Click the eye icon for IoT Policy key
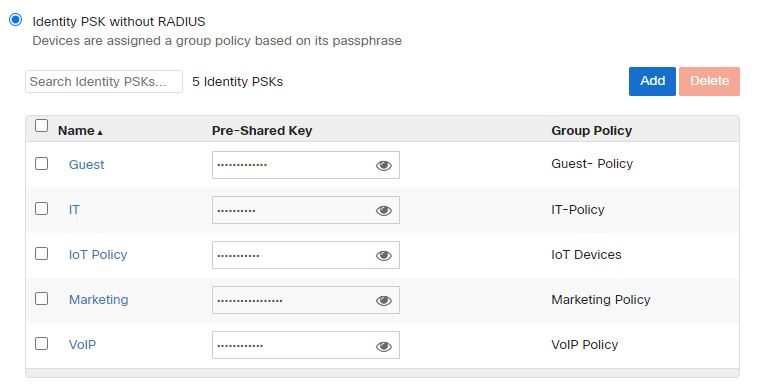This screenshot has width=770, height=391. tap(384, 255)
